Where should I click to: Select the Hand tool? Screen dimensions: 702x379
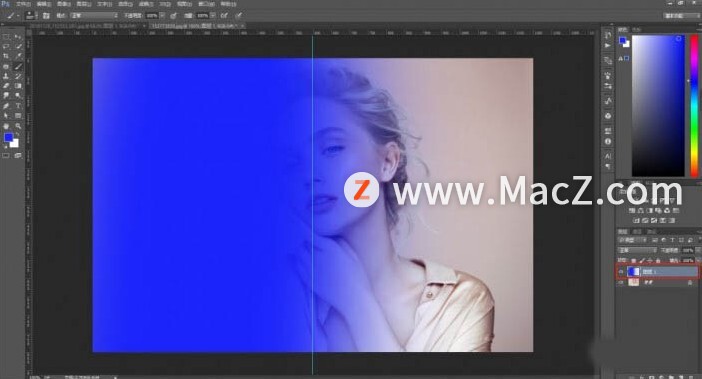pos(6,126)
